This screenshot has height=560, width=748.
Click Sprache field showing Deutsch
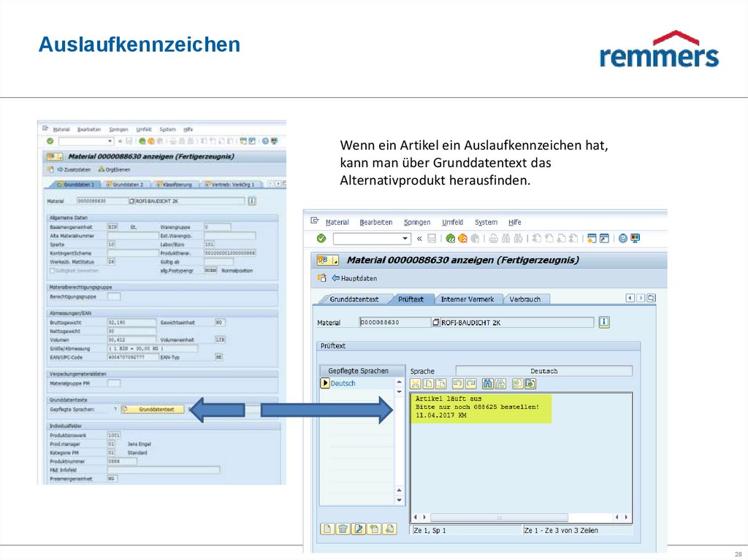(x=543, y=371)
